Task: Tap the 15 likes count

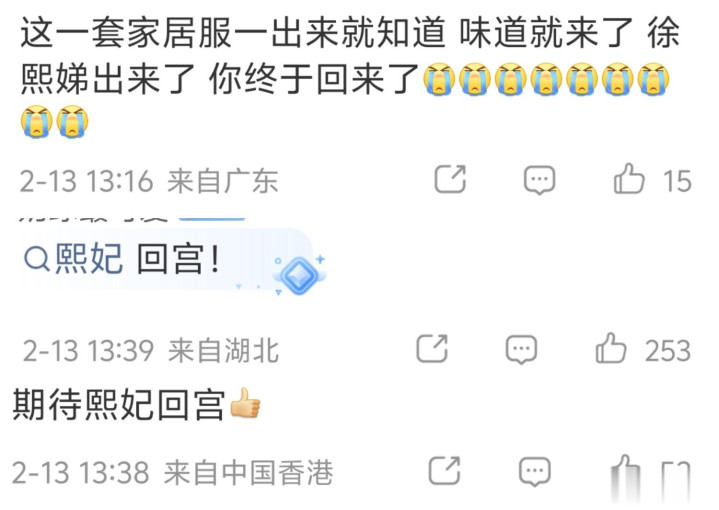Action: (677, 181)
